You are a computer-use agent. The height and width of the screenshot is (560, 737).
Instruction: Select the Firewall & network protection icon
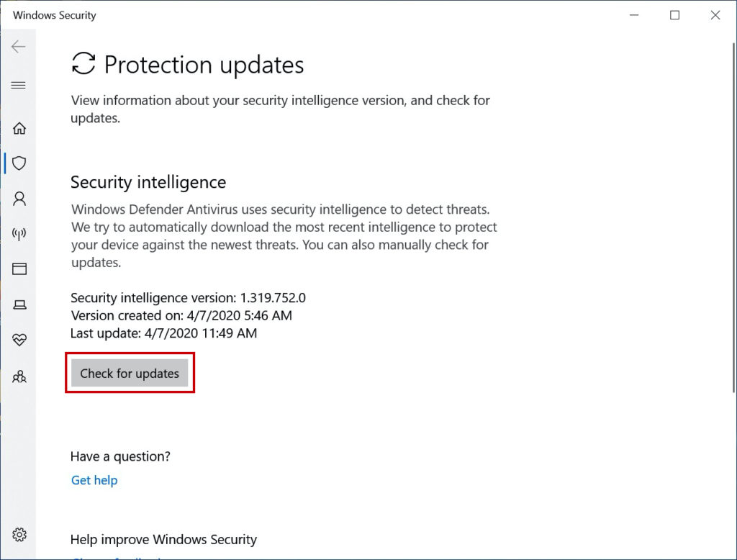(x=19, y=232)
